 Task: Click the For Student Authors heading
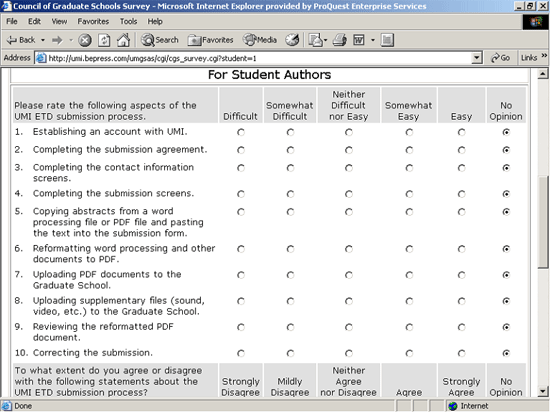[x=269, y=75]
